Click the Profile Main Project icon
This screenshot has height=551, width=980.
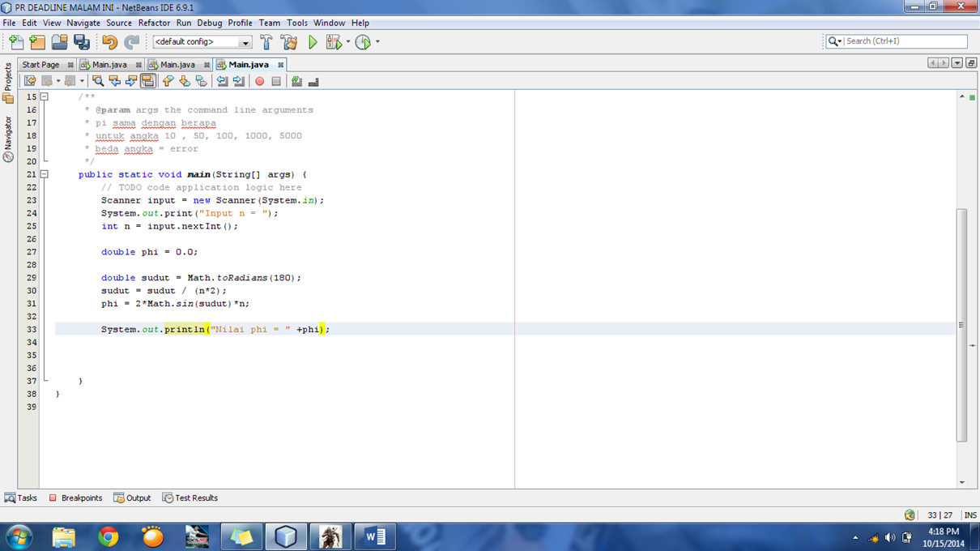point(363,41)
